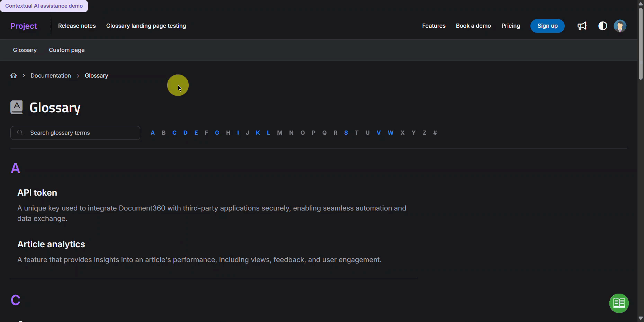Viewport: 644px width, 322px height.
Task: Open the Custom page tab
Action: click(66, 50)
